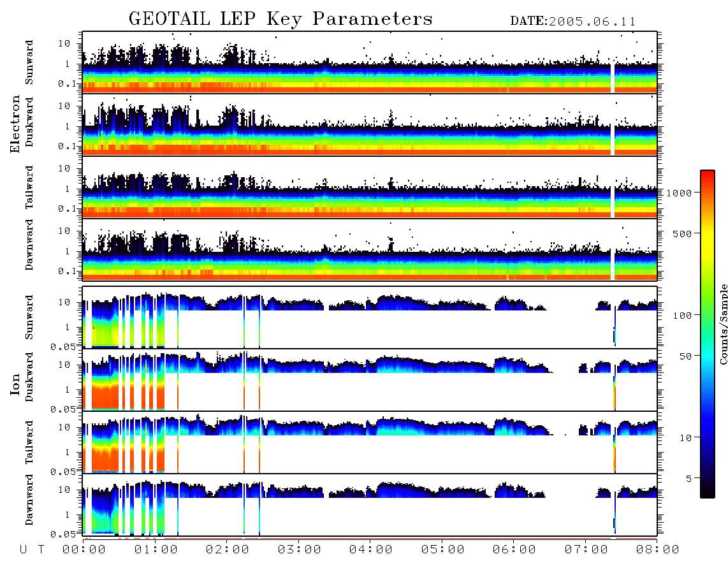Pick the black bottom of the colorbar
This screenshot has height=561, width=728.
click(x=708, y=492)
